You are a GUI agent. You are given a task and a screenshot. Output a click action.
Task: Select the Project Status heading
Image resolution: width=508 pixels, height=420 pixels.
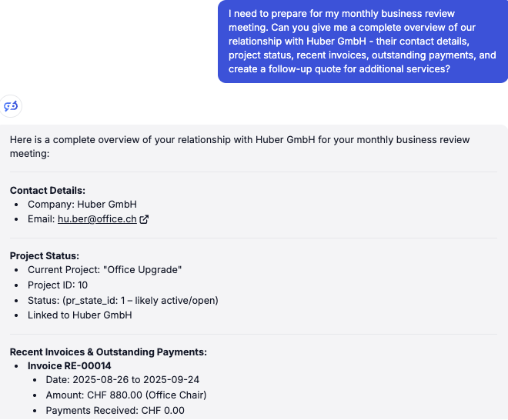[45, 255]
